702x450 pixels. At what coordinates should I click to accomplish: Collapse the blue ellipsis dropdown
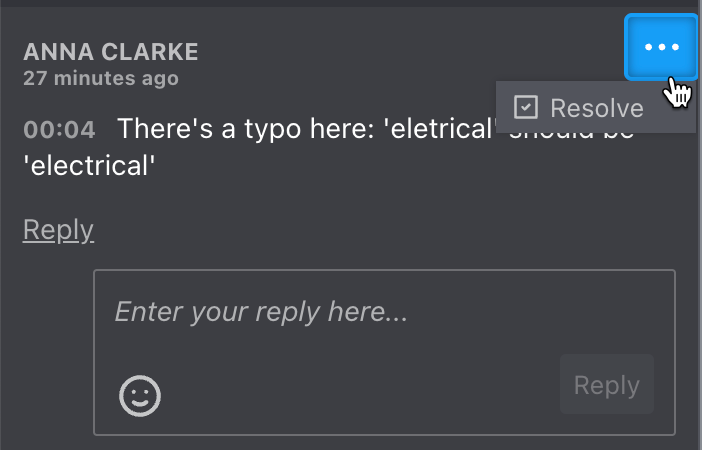tap(661, 47)
